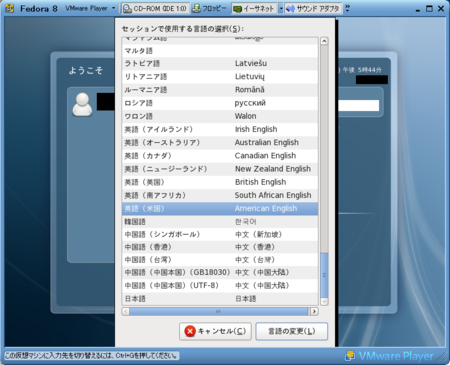Select the マルタ語 row
450x365 pixels.
(x=220, y=51)
